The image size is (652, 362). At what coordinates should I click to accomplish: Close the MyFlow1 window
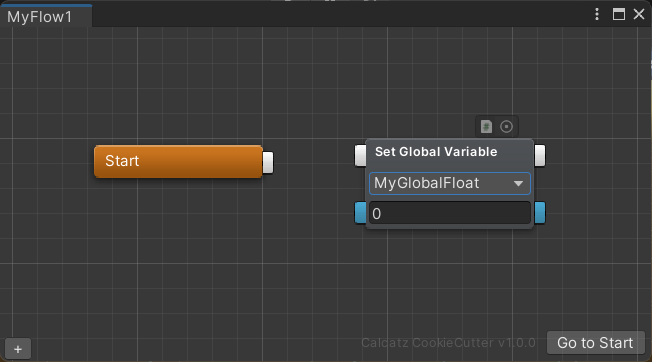coord(639,14)
